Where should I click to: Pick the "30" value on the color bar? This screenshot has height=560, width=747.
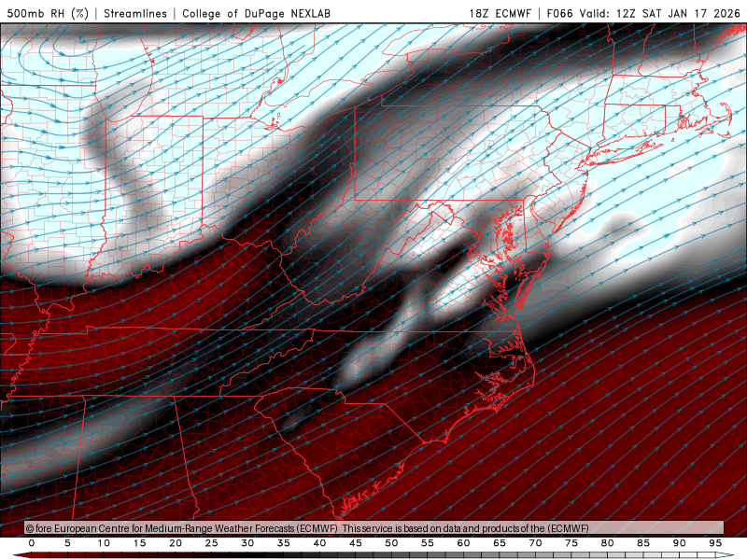(x=247, y=543)
